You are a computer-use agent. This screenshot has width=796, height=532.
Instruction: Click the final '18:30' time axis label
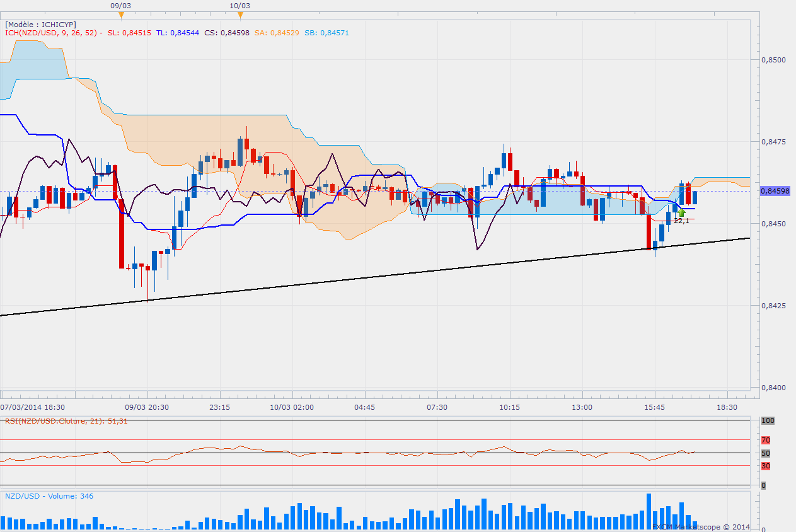(727, 407)
